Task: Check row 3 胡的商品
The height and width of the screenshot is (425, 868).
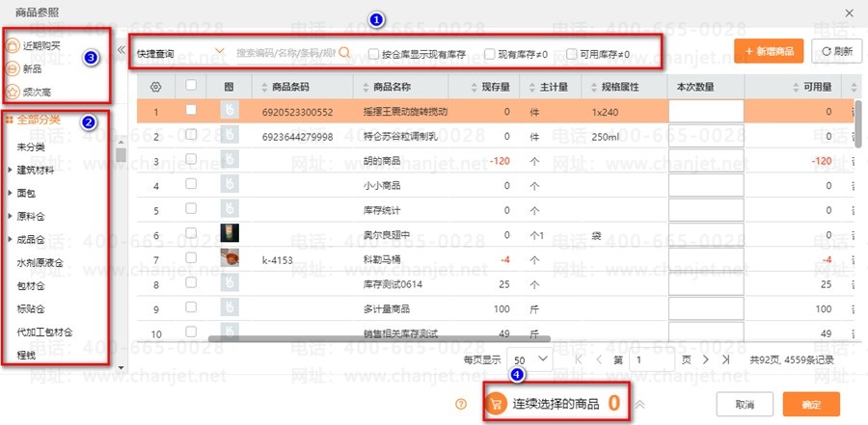Action: [x=191, y=159]
